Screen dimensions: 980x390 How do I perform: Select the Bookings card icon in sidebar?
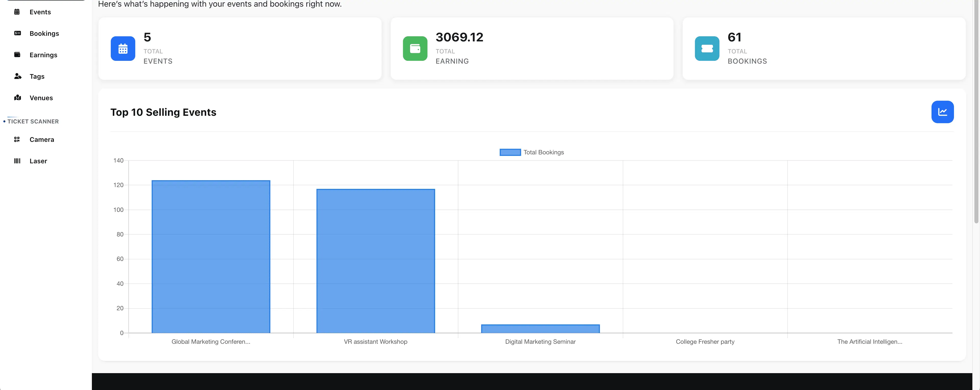point(17,33)
